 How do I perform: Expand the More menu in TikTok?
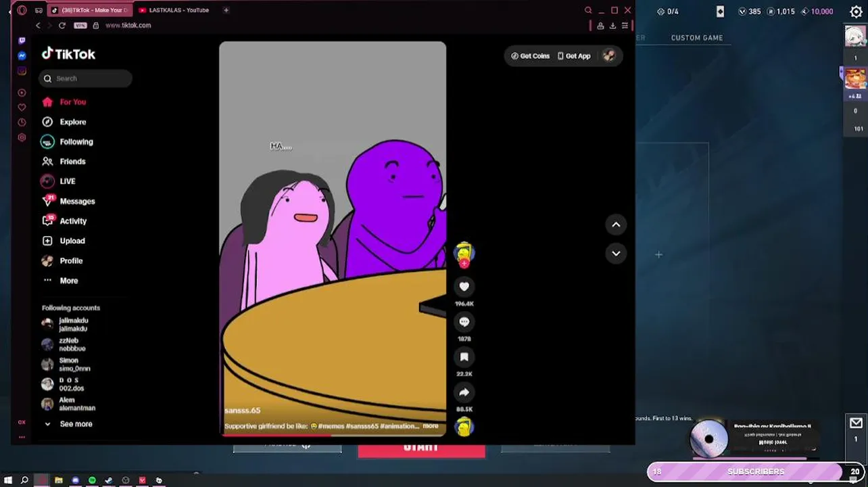[x=60, y=281]
